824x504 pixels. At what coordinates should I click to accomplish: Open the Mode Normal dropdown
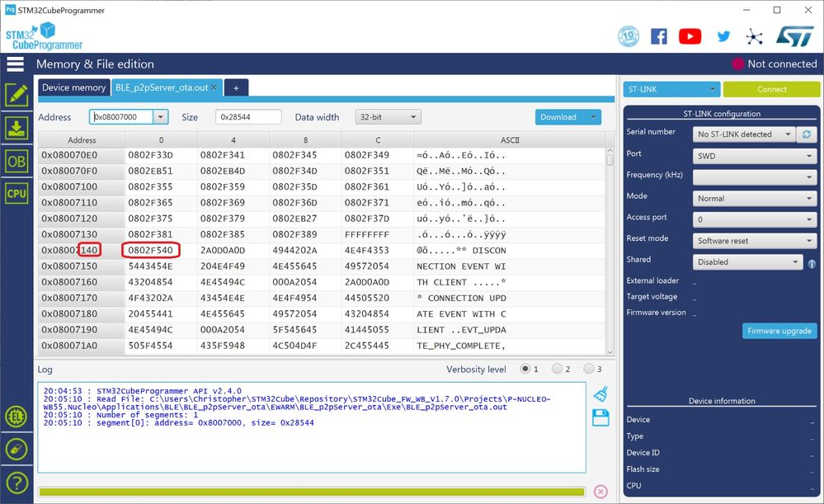[x=754, y=199]
